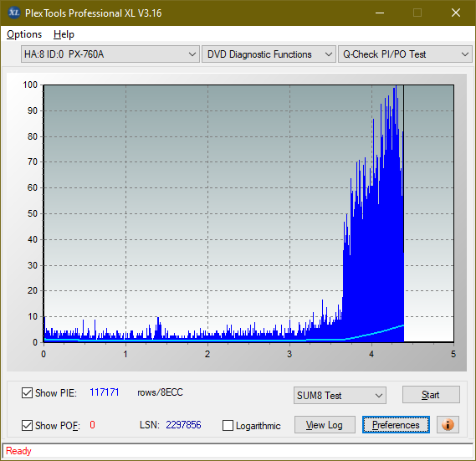Expand DVD Diagnostic Functions dropdown
Screen dimensions: 476x461
coord(269,54)
